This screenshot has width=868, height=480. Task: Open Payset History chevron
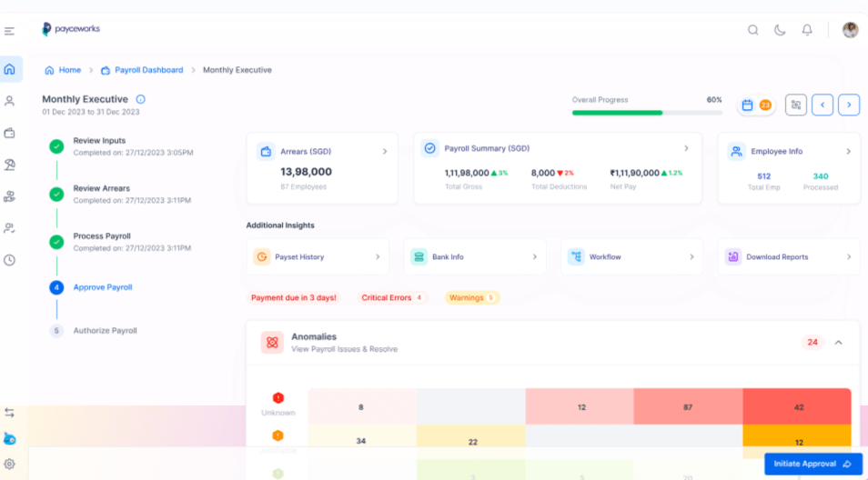point(378,257)
